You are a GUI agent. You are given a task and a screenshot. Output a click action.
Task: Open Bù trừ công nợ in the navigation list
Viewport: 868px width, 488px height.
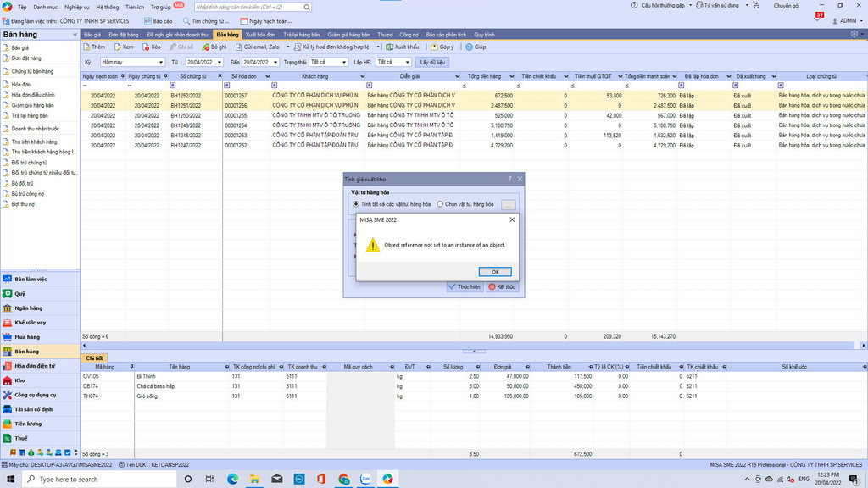click(x=28, y=194)
